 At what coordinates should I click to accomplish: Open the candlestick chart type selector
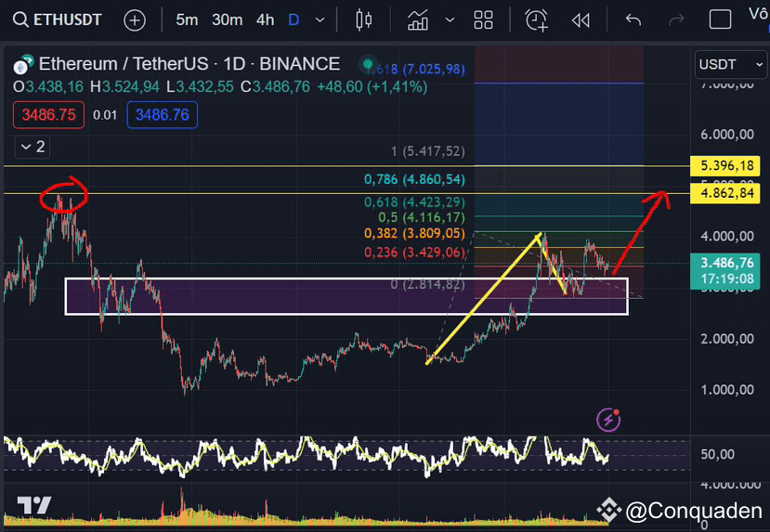[363, 20]
